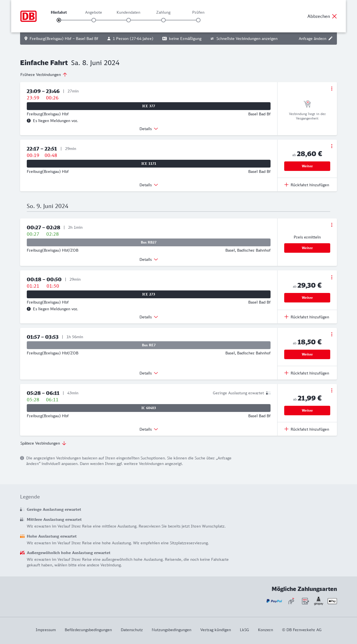Open three-dot menu for ICE 1171 connection
This screenshot has height=644, width=357.
coord(332,146)
